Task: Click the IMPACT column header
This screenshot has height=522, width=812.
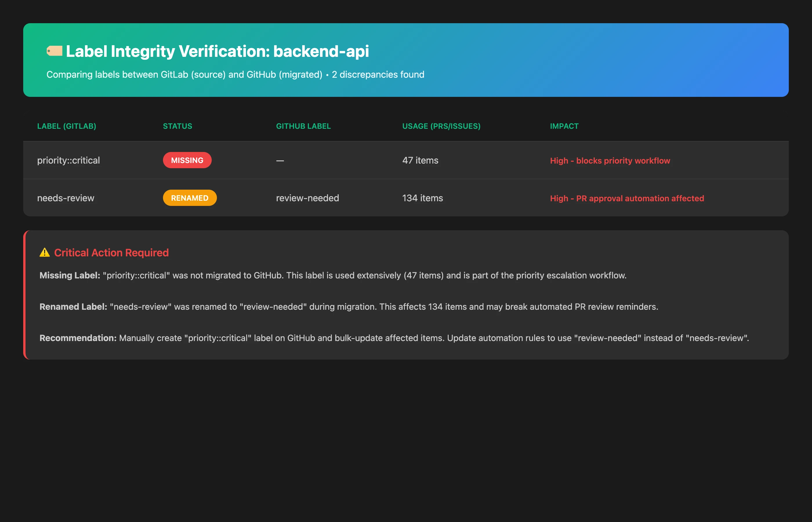Action: tap(564, 126)
